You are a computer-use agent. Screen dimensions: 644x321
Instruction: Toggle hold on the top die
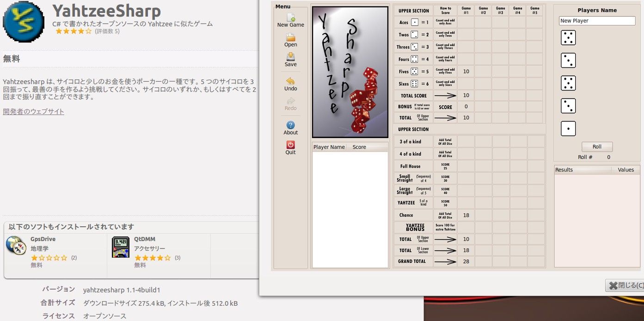568,38
